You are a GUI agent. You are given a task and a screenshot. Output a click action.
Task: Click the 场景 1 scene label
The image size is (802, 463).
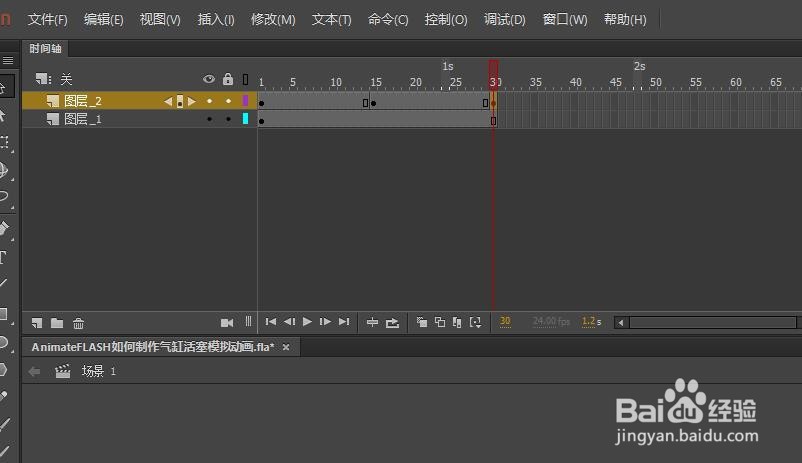tap(99, 371)
